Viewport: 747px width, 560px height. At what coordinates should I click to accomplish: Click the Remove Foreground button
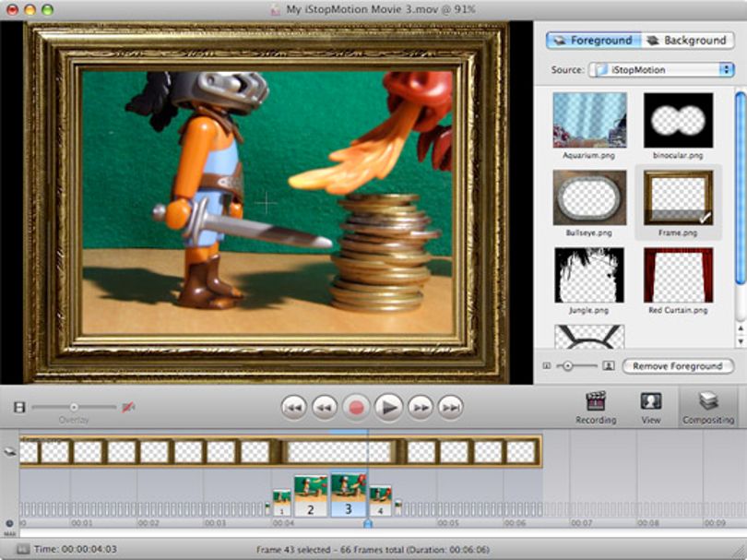pos(678,366)
